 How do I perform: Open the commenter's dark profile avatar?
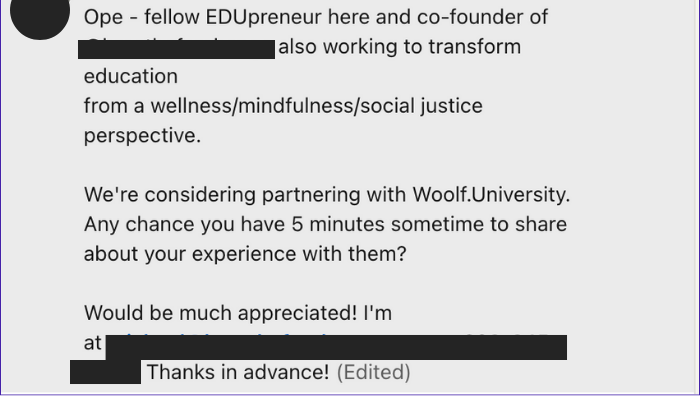point(37,15)
